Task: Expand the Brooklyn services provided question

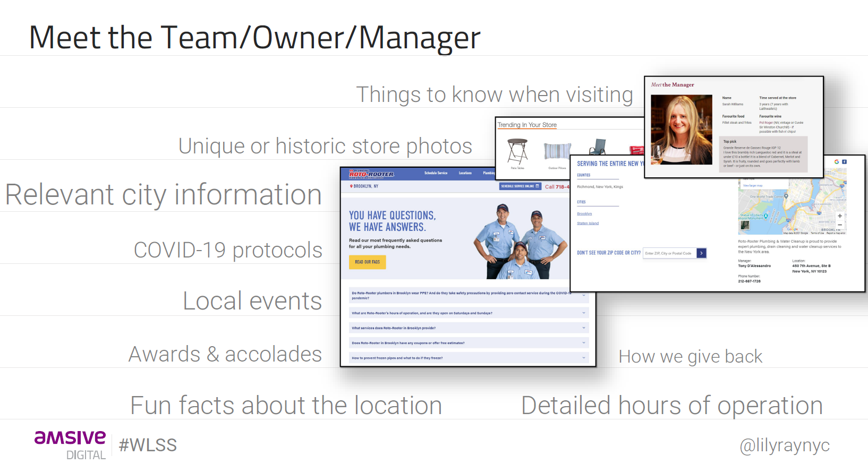Action: point(583,328)
